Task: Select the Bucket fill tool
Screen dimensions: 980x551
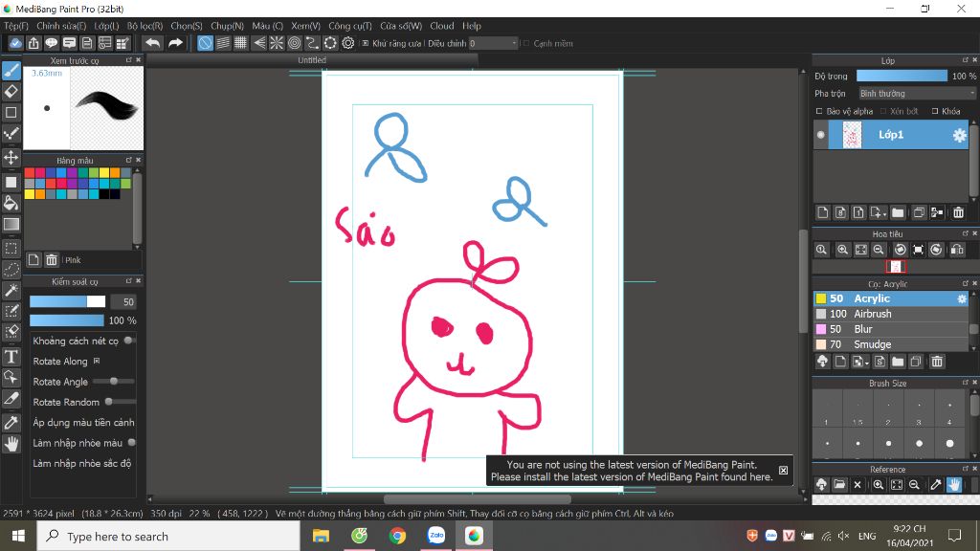Action: [x=11, y=203]
